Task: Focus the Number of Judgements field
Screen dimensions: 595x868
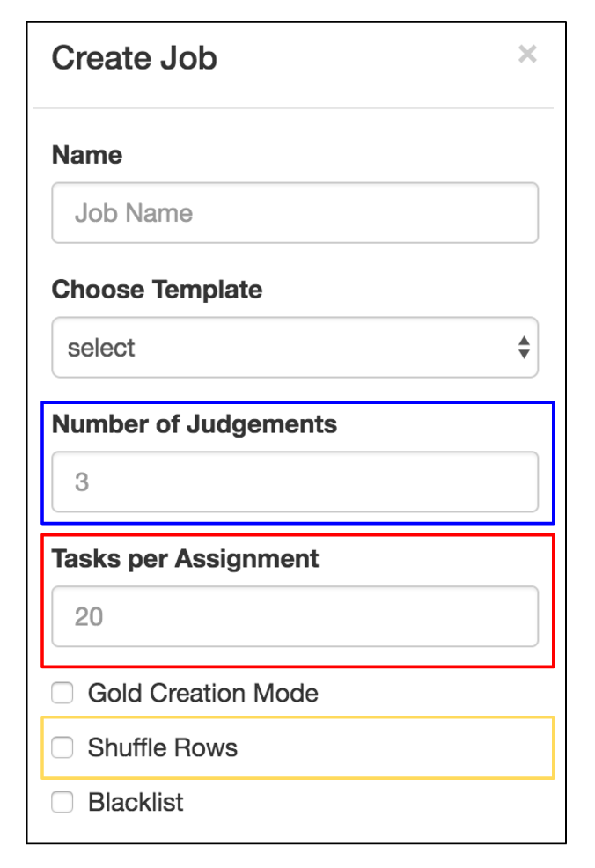Action: point(295,482)
